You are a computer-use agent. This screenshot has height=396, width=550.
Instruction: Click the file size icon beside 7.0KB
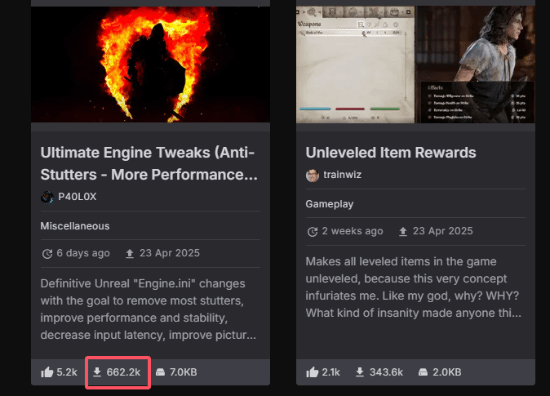pyautogui.click(x=160, y=372)
